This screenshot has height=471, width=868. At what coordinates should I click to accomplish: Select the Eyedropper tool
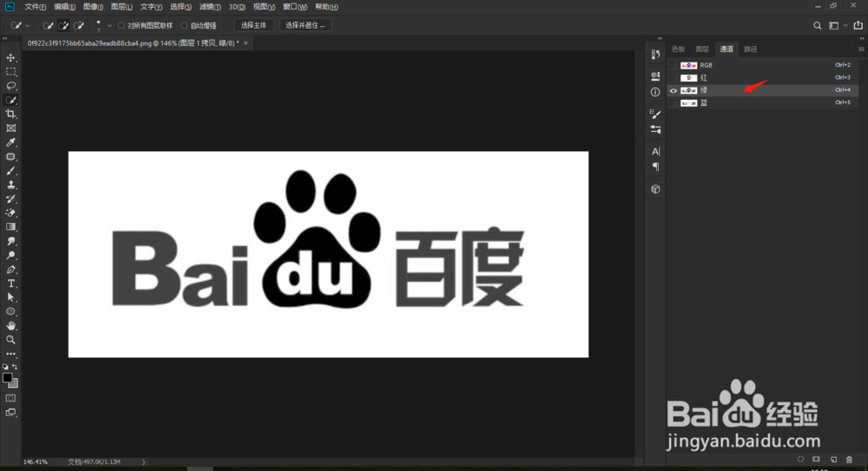click(x=10, y=142)
